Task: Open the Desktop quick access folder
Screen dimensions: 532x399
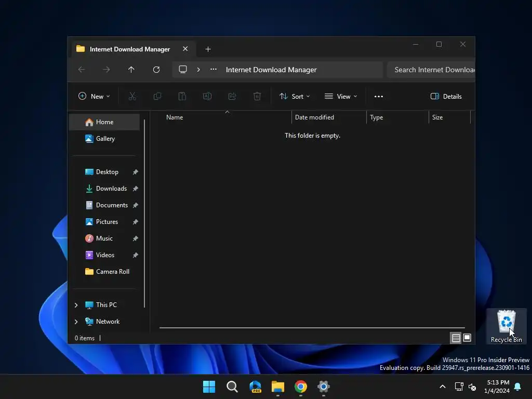Action: click(104, 172)
